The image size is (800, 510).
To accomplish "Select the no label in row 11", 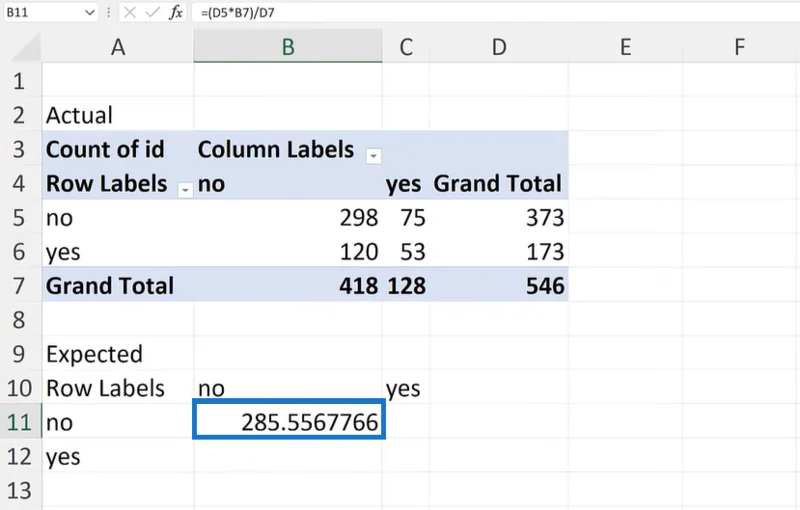I will tap(118, 422).
